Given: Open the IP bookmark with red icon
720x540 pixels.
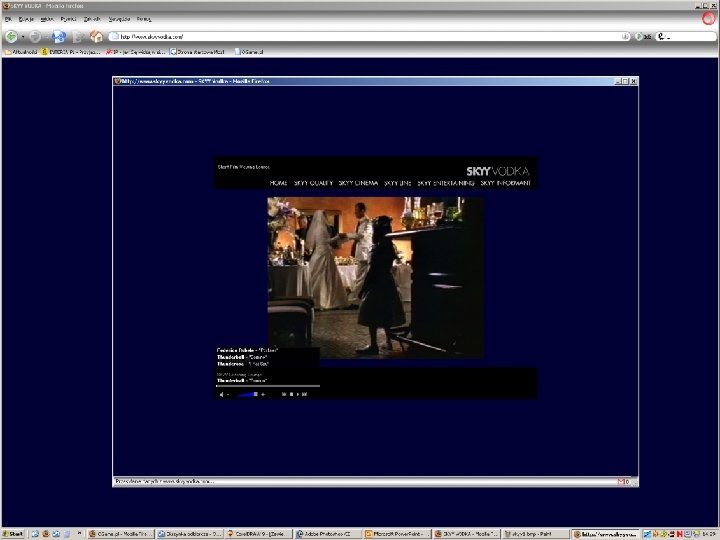Looking at the screenshot, I should coord(135,52).
